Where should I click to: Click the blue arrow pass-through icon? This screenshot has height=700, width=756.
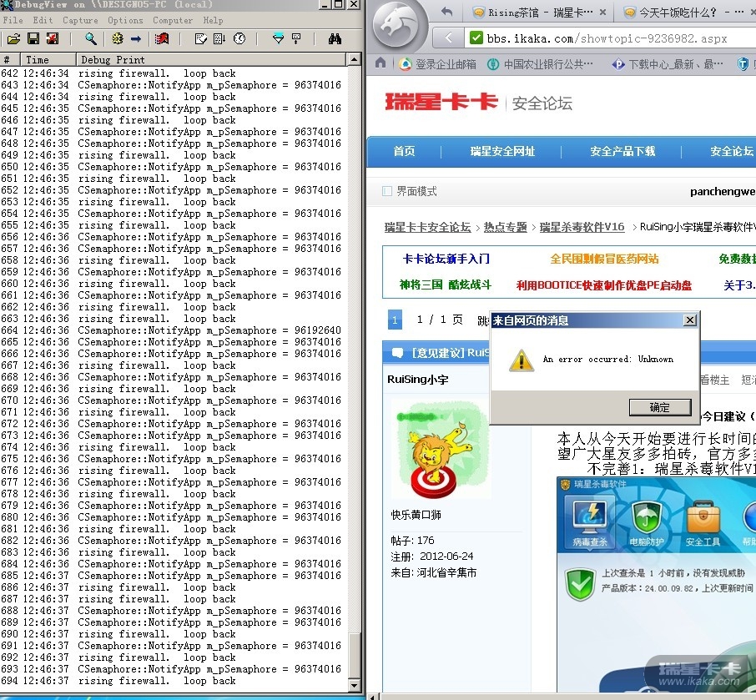pyautogui.click(x=136, y=38)
